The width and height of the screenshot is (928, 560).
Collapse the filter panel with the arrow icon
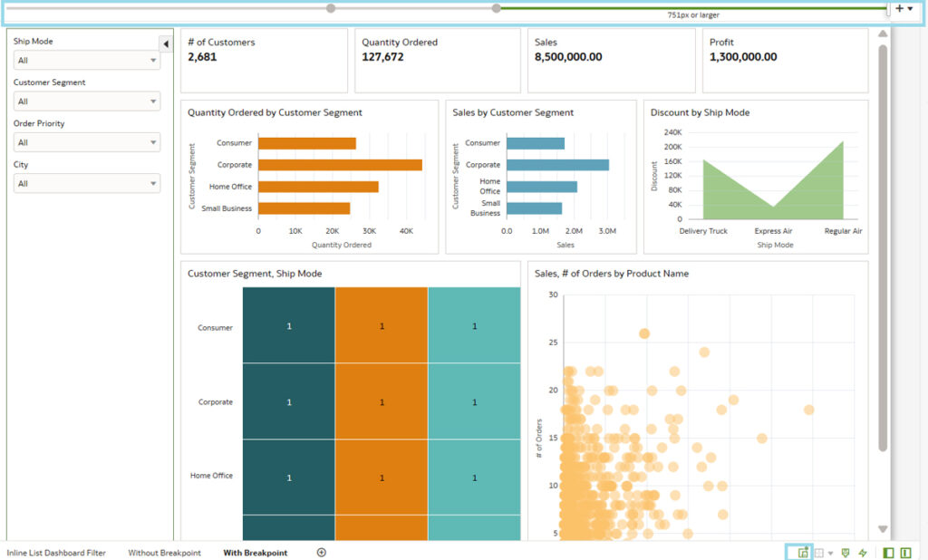(166, 44)
